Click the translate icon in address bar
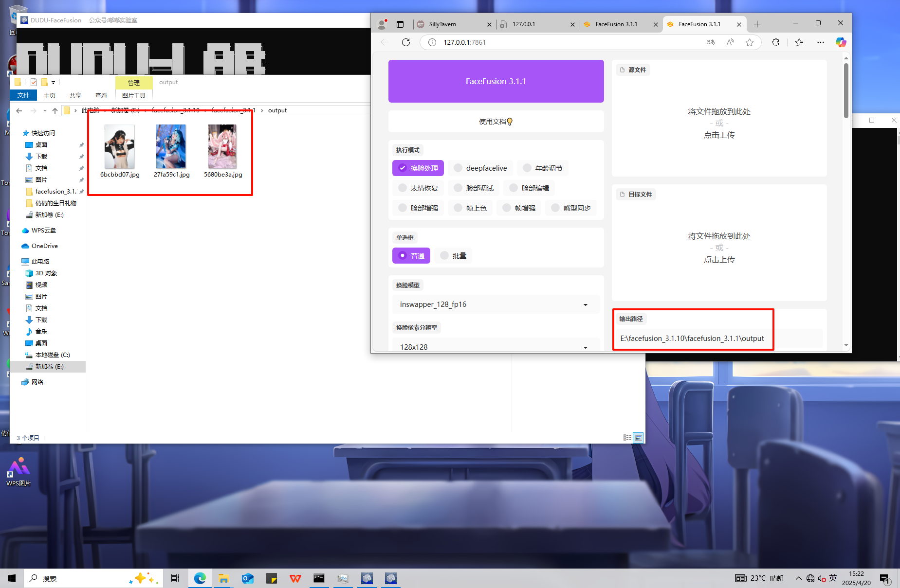 711,42
